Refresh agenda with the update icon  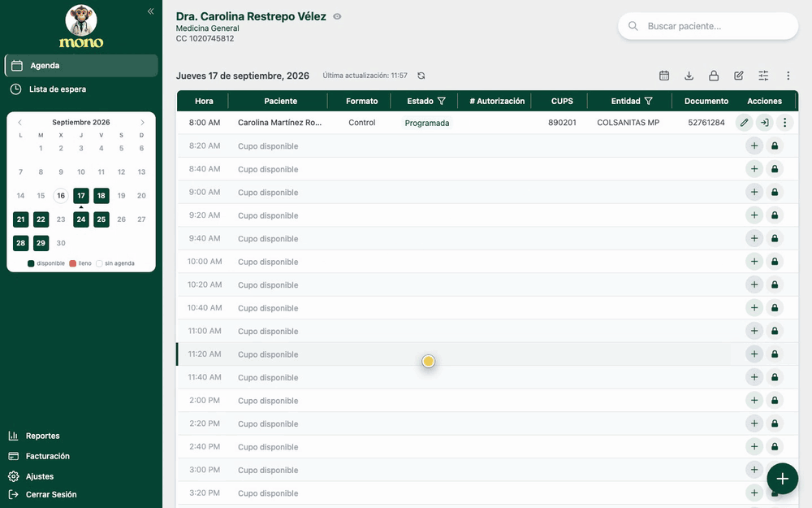click(421, 76)
